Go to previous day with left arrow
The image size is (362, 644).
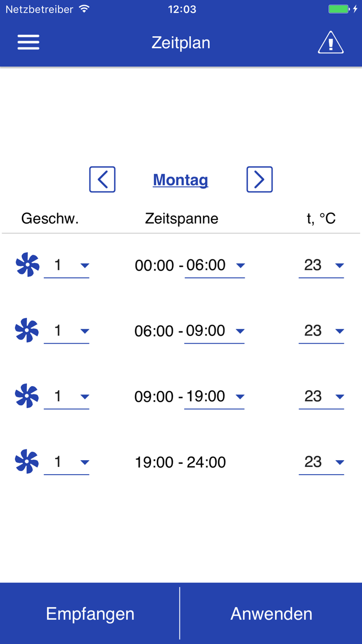(102, 180)
